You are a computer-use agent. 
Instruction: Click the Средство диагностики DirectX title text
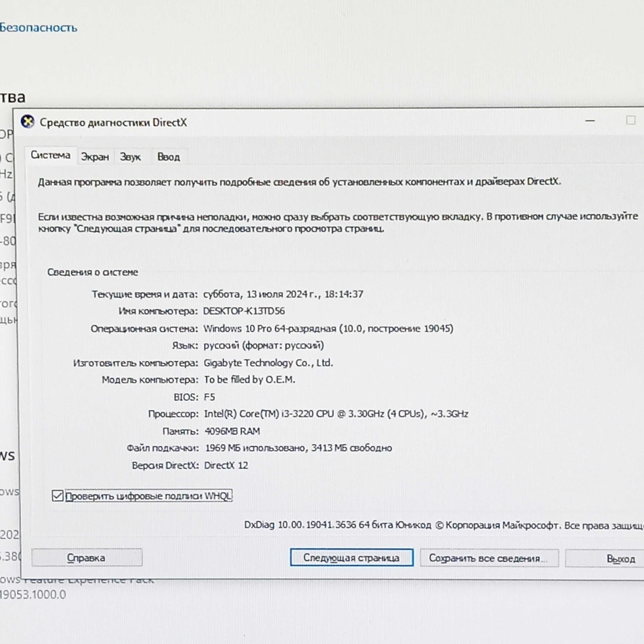113,122
